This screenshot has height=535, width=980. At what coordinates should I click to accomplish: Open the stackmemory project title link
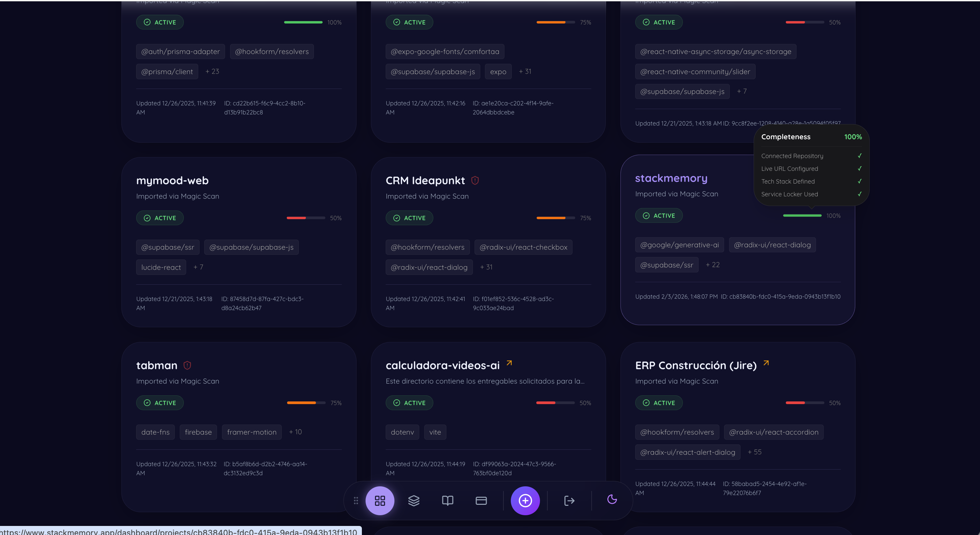coord(671,178)
